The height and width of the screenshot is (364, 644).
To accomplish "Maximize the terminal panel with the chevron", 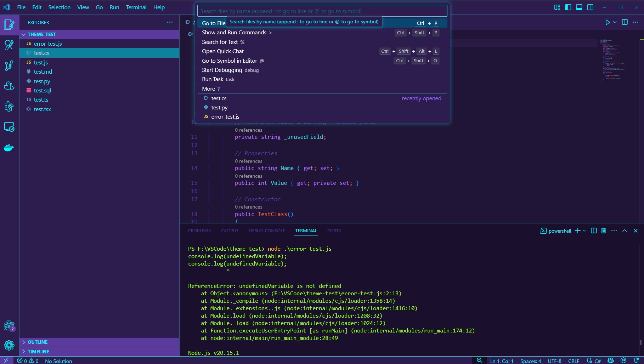I will tap(625, 231).
